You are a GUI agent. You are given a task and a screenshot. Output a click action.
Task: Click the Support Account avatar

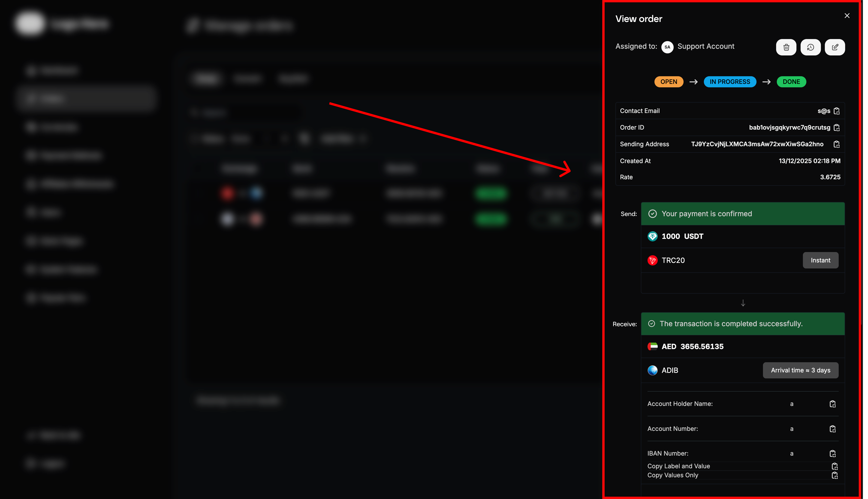point(667,47)
